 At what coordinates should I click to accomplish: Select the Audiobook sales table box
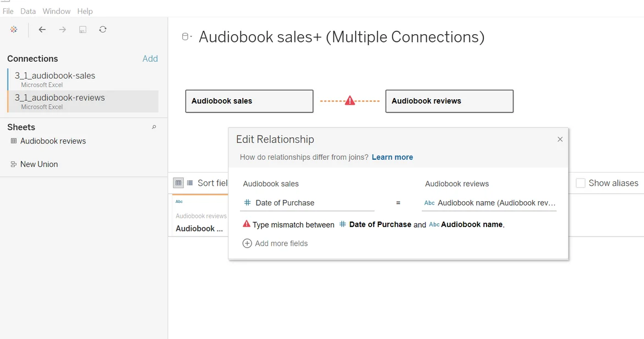tap(249, 101)
